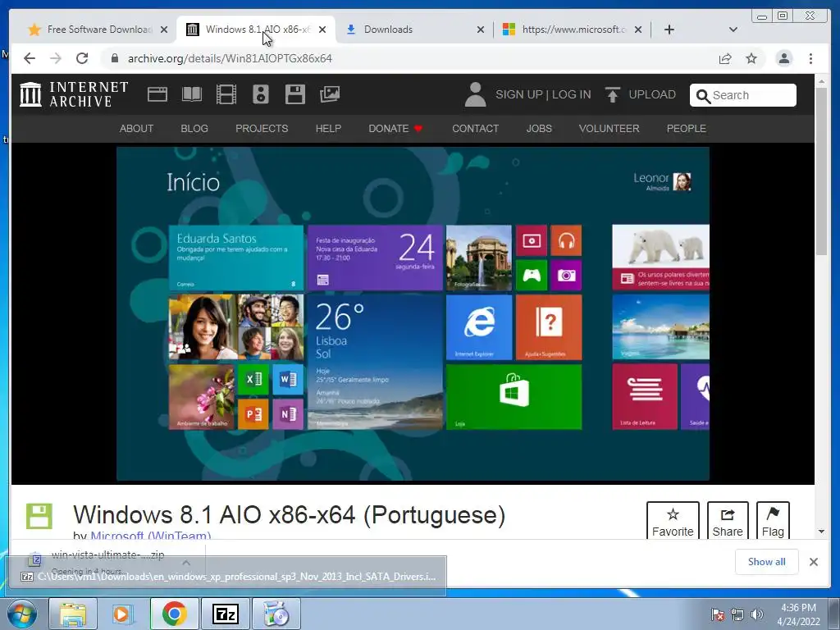Image resolution: width=840 pixels, height=630 pixels.
Task: Click SIGN UP | LOG IN
Action: [x=543, y=94]
